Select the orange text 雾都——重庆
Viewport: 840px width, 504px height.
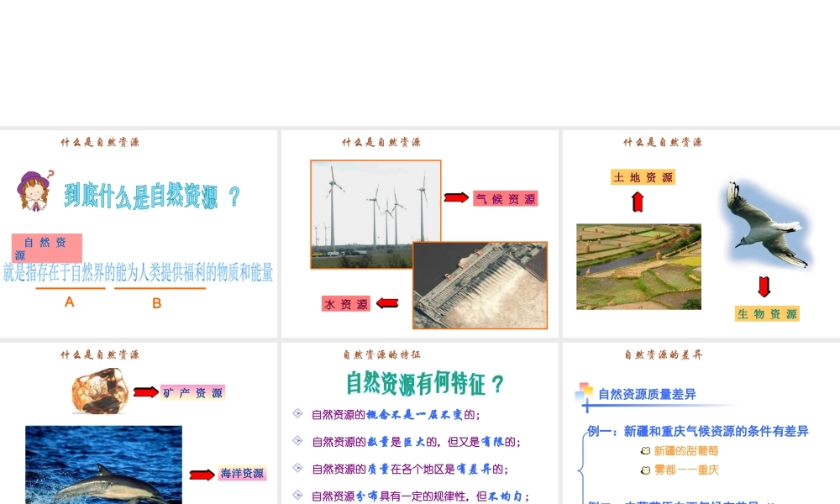pyautogui.click(x=686, y=470)
